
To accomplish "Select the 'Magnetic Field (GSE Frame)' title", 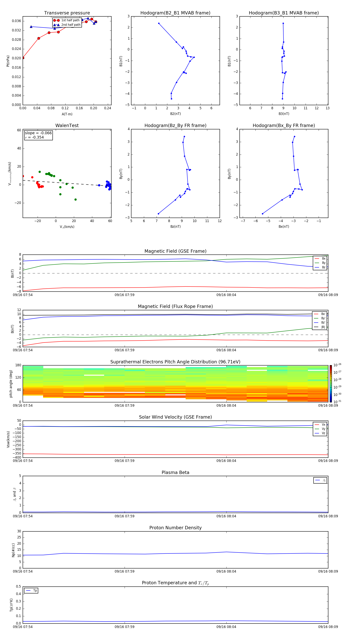I will pos(175,251).
